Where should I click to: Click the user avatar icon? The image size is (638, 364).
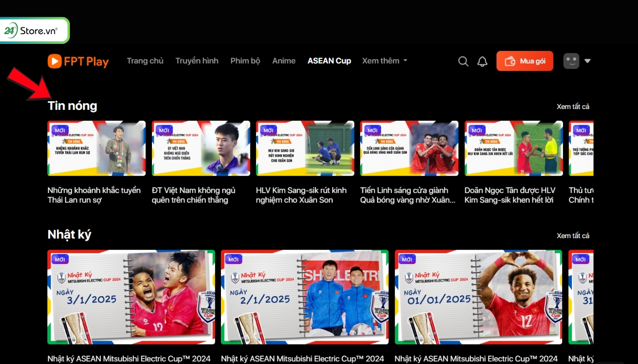(571, 61)
